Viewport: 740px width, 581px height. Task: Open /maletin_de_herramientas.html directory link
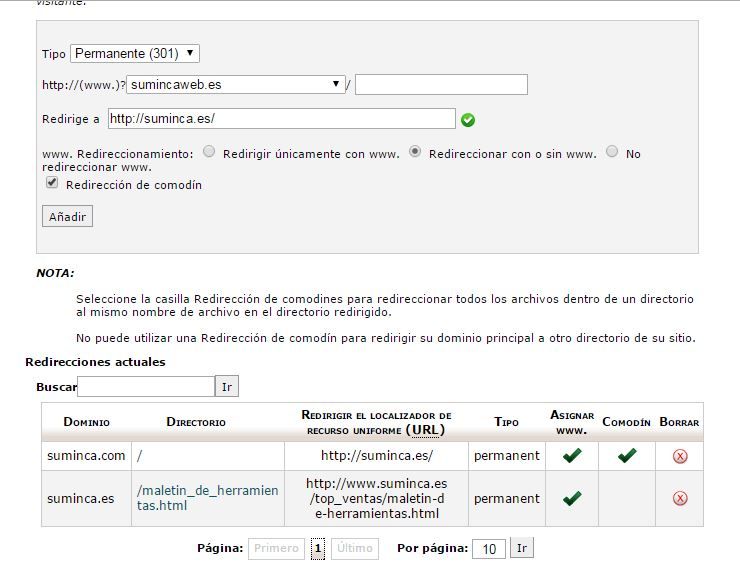[208, 498]
